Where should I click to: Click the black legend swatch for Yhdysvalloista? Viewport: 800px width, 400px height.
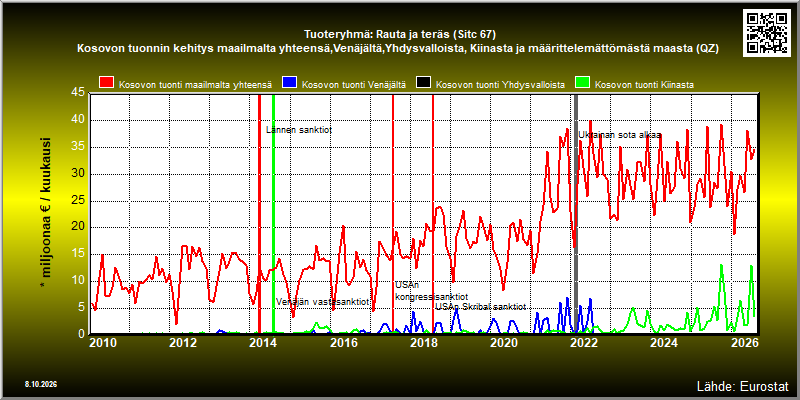point(424,83)
